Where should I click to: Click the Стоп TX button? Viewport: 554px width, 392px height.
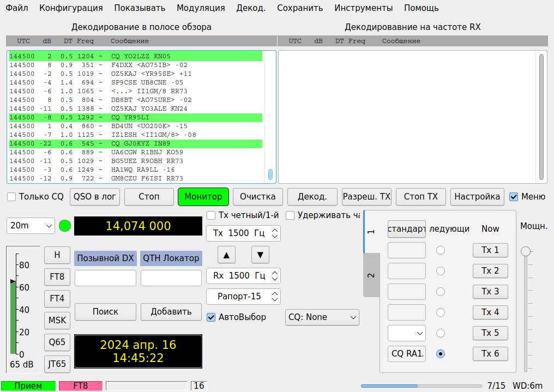tap(421, 197)
